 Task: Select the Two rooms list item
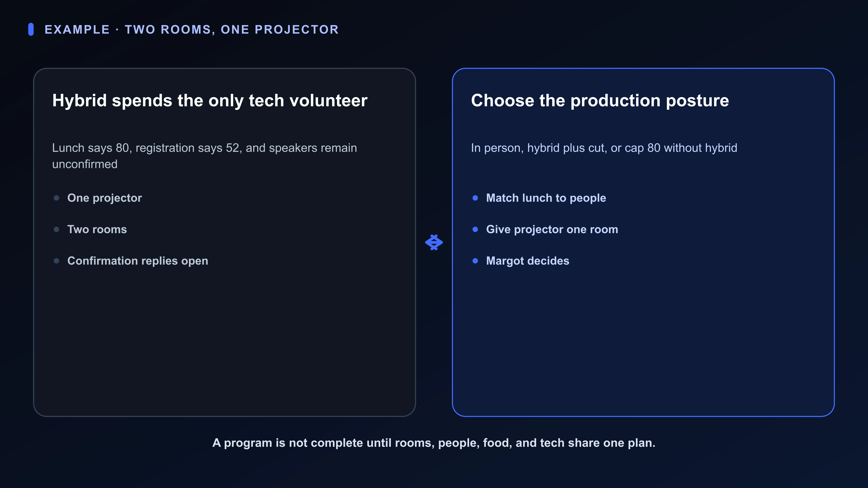[97, 229]
